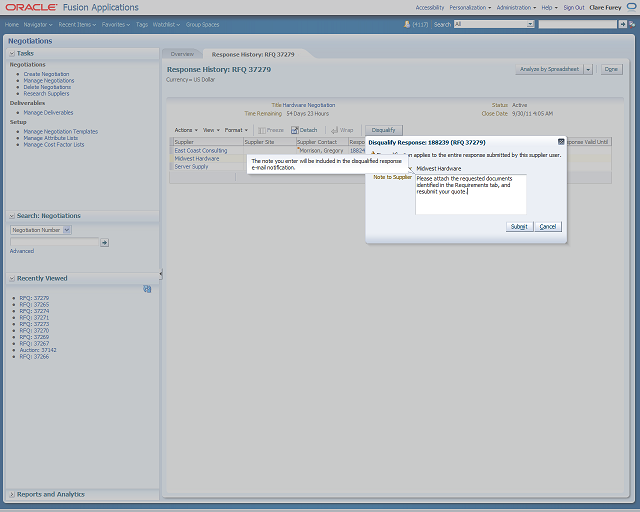Click the Home link

[x=12, y=24]
